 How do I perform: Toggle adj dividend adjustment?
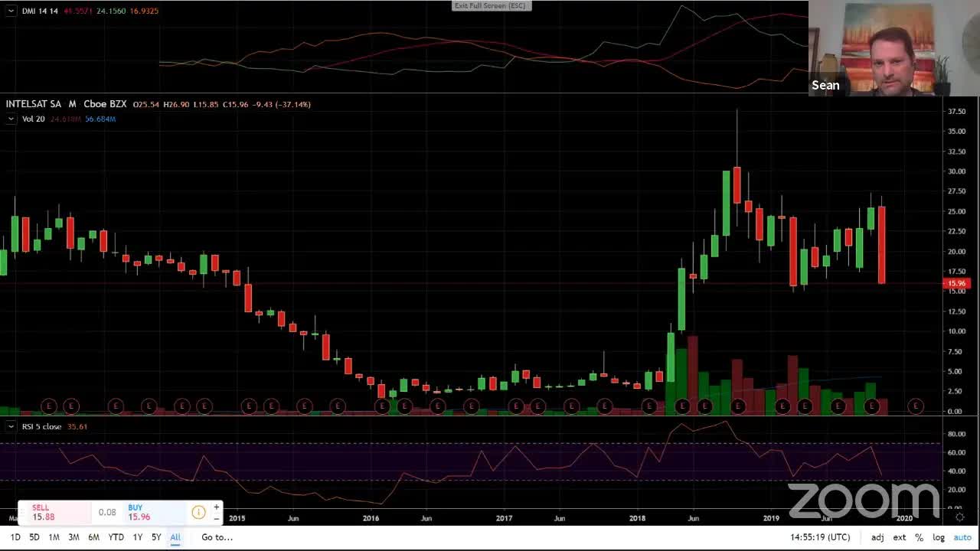(x=877, y=537)
